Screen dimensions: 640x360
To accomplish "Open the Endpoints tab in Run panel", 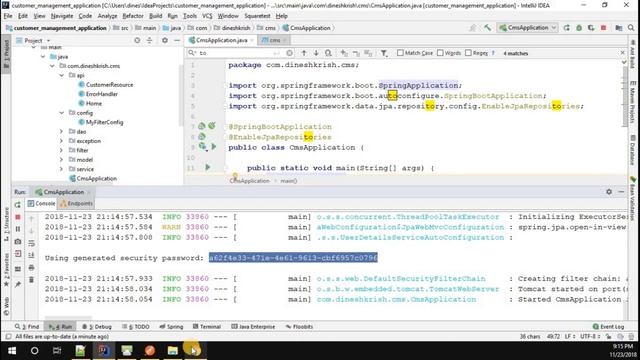I will click(76, 204).
